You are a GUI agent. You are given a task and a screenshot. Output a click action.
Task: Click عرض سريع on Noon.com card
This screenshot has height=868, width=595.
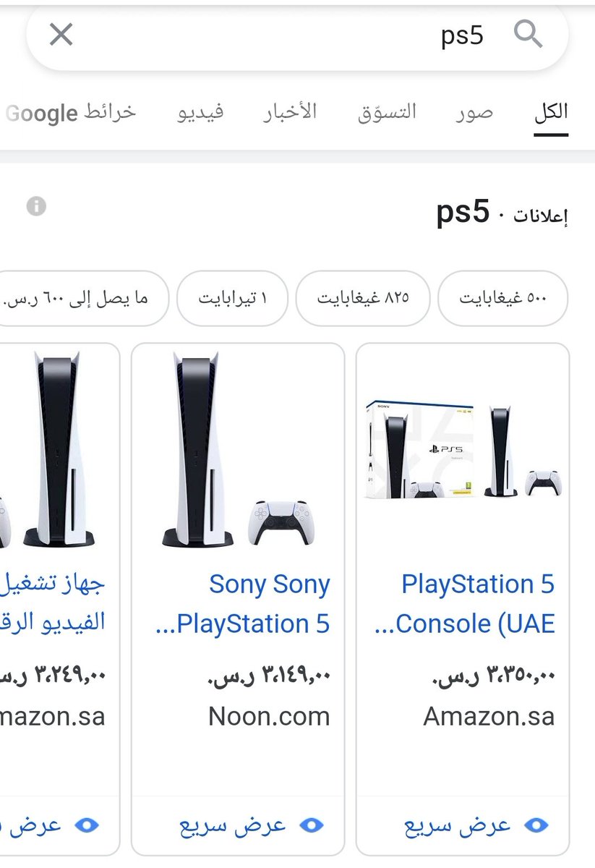[x=233, y=825]
